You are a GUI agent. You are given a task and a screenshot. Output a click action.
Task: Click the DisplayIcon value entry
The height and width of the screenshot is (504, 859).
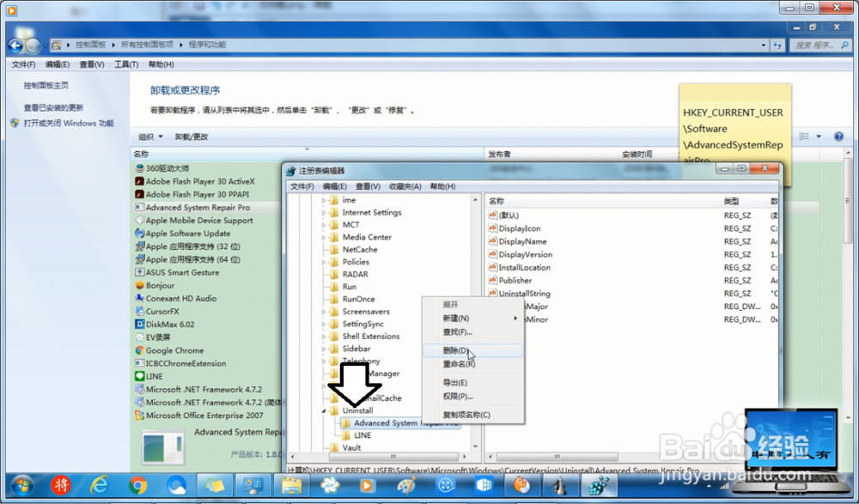pos(520,228)
